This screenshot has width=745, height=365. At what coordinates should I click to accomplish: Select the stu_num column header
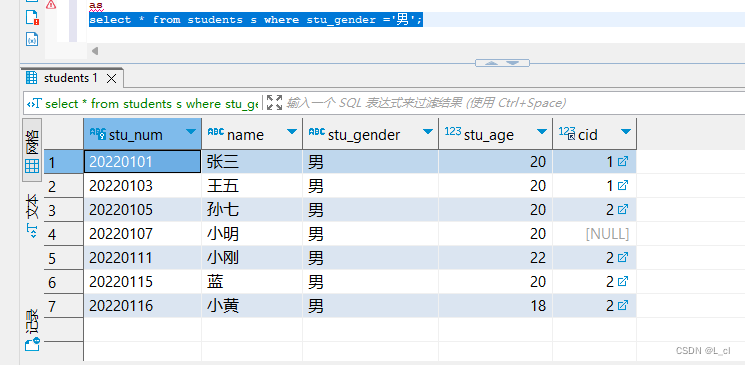143,134
